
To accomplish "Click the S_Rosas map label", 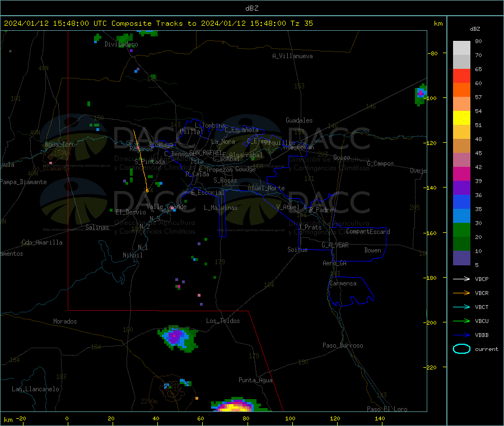I will 225,181.
